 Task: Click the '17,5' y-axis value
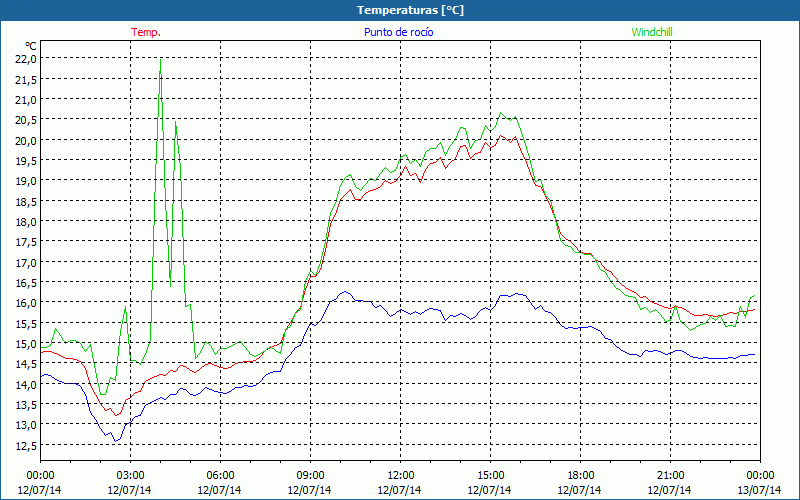(26, 242)
